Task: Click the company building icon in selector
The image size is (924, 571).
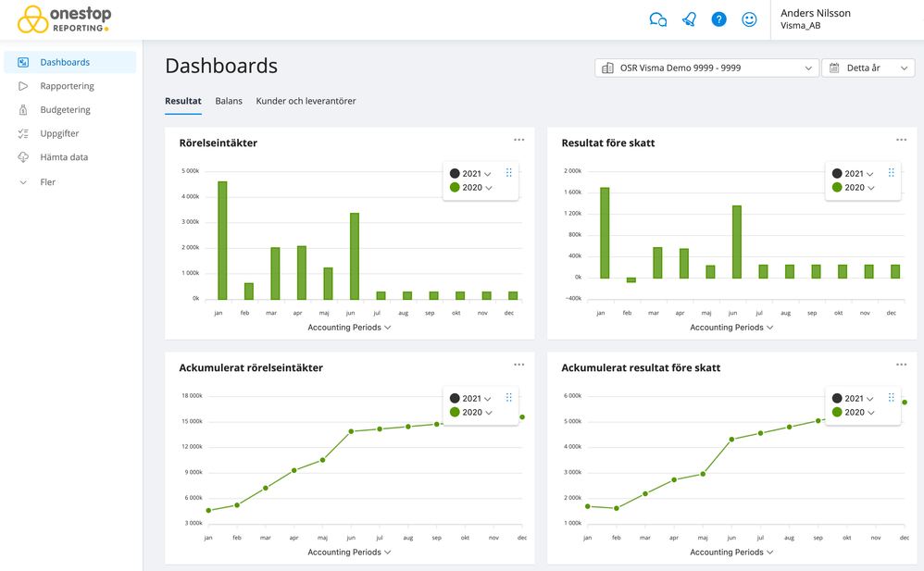Action: tap(607, 68)
